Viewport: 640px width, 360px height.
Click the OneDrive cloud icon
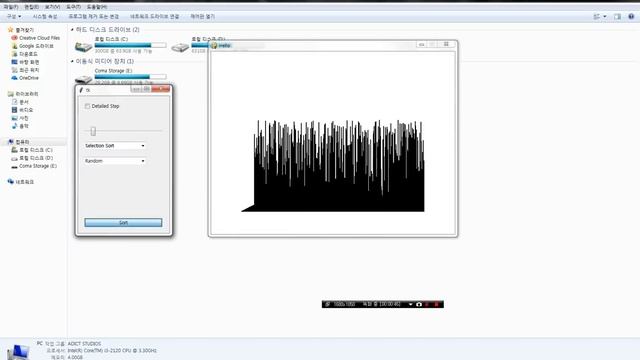pyautogui.click(x=14, y=78)
